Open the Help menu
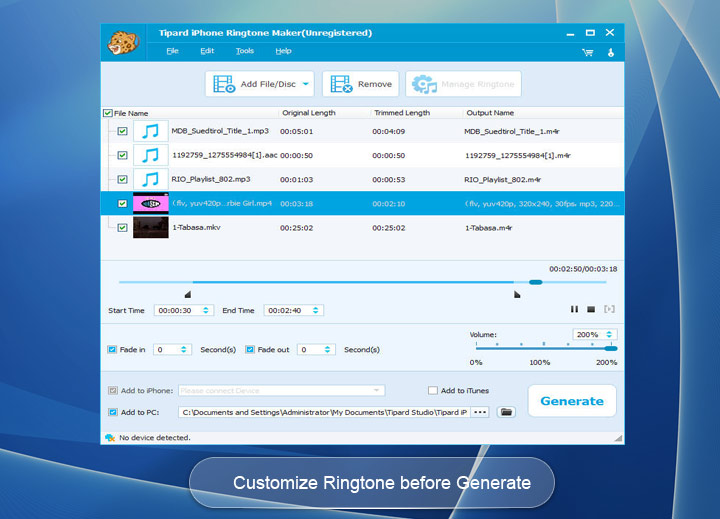The image size is (720, 519). pyautogui.click(x=283, y=51)
